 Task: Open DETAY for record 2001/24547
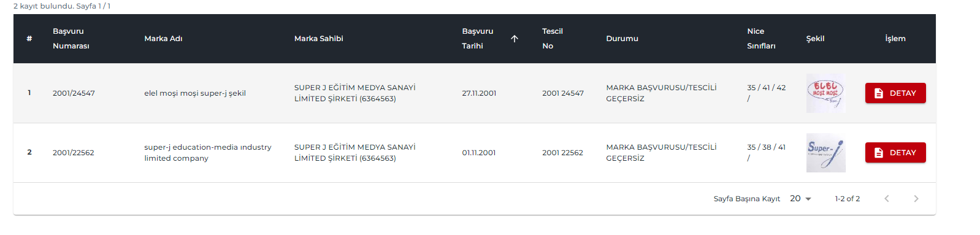click(x=895, y=93)
